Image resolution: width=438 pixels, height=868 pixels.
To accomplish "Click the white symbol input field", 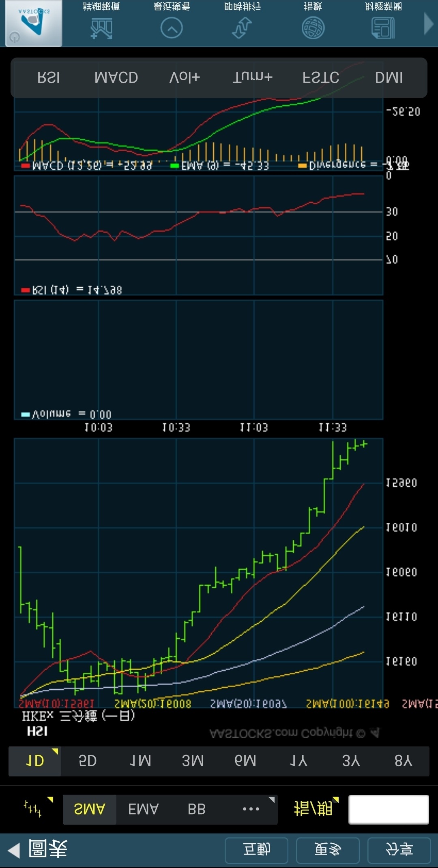I will pos(389,809).
